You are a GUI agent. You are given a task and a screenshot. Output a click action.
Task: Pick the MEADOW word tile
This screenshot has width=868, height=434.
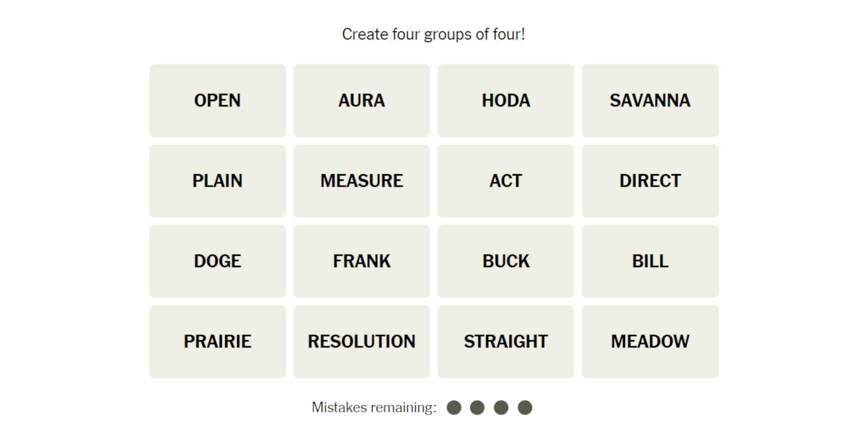[x=650, y=342]
